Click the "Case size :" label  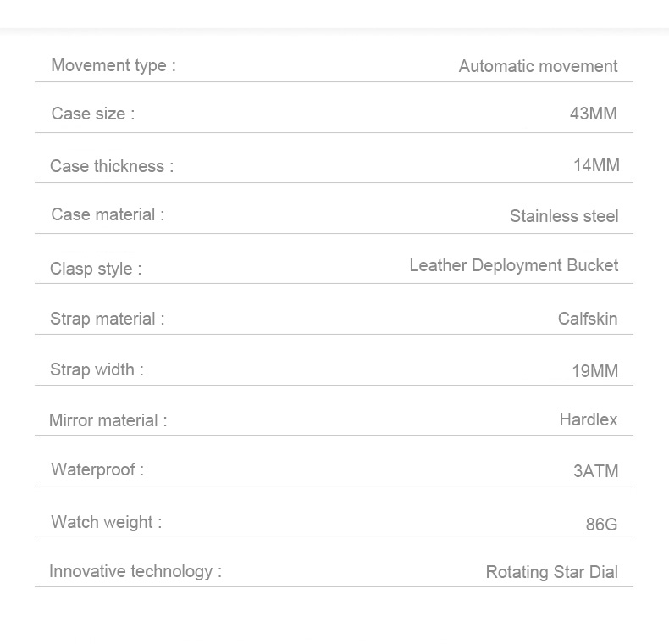pos(93,114)
